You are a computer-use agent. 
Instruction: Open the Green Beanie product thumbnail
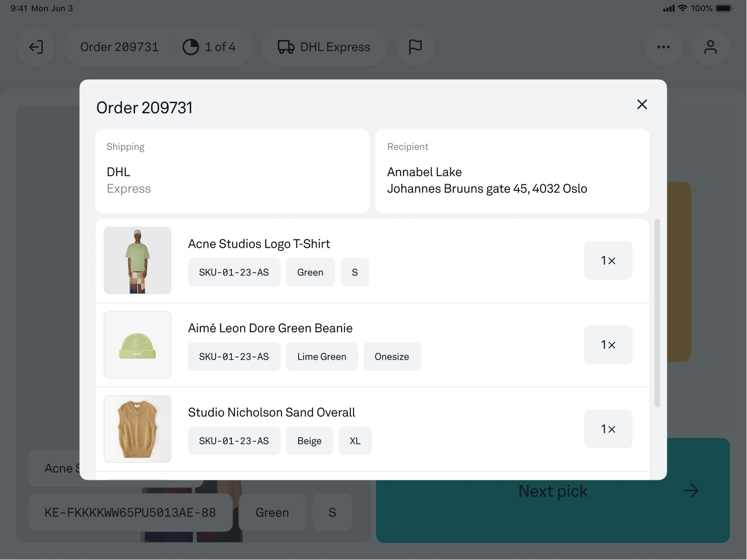click(x=137, y=344)
